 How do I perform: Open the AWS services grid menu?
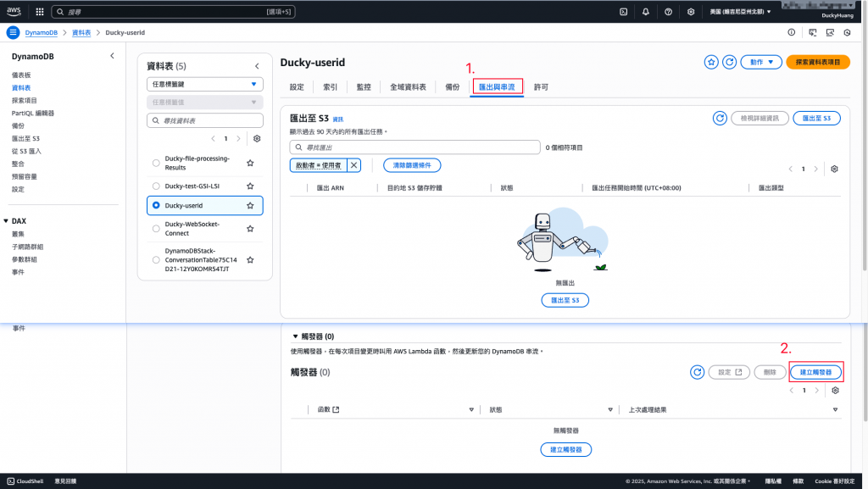point(39,12)
